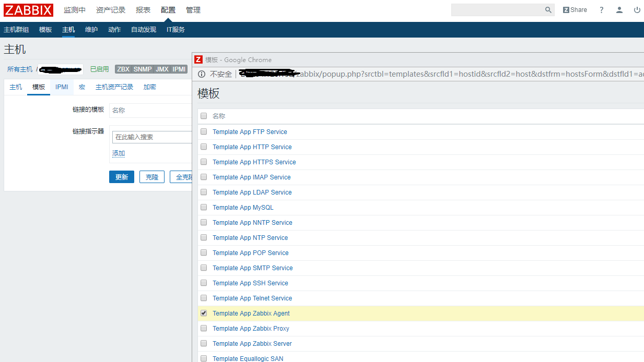Switch to the 模板 form tab

pos(39,87)
